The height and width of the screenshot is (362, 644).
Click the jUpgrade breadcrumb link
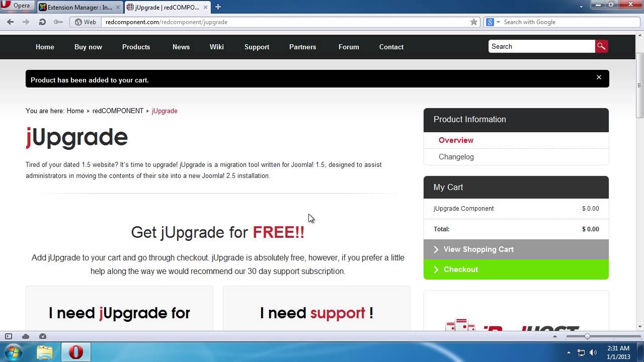(165, 111)
